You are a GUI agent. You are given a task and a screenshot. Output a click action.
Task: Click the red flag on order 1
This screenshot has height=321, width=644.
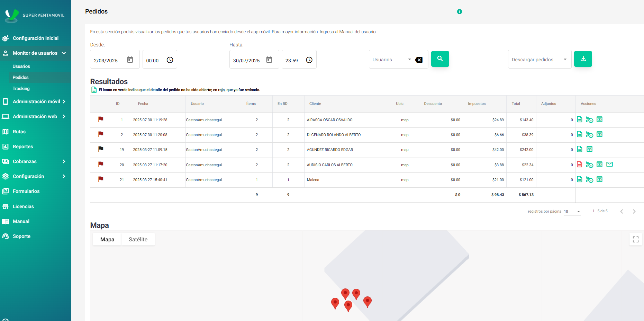coord(101,119)
